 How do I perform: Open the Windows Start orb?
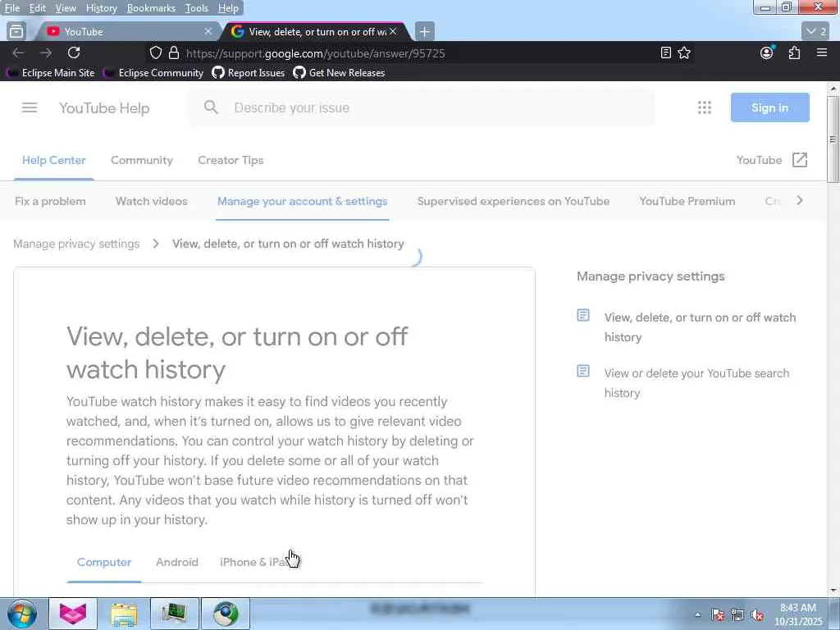pos(22,614)
